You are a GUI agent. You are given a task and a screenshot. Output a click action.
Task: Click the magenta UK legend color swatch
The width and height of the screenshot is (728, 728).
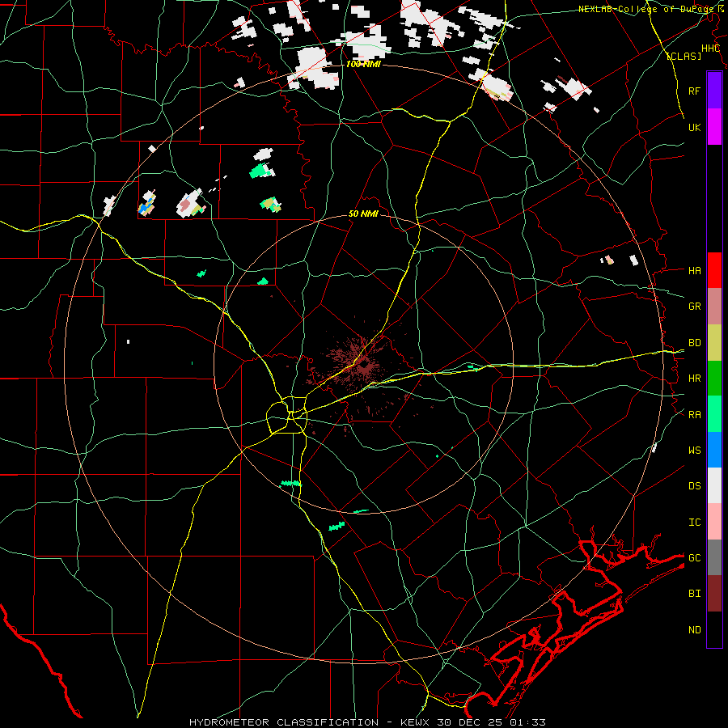[x=714, y=127]
